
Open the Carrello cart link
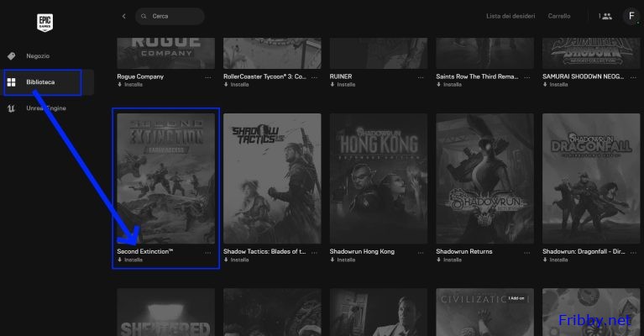tap(558, 16)
